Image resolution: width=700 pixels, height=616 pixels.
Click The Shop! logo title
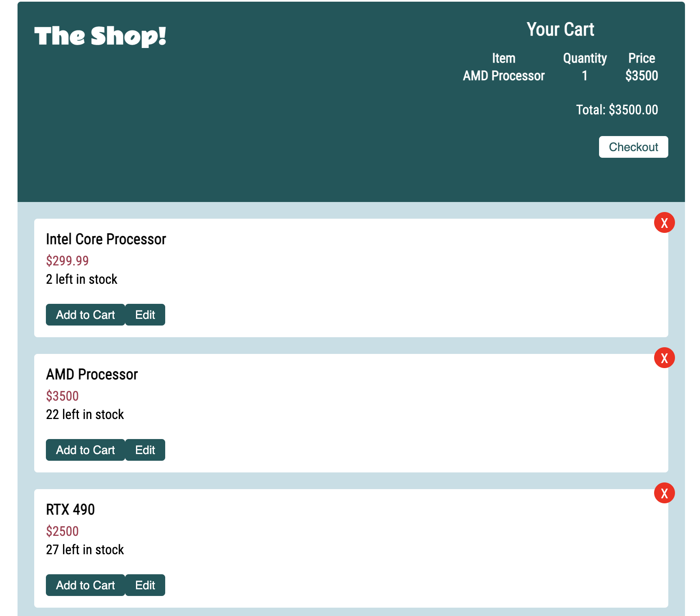[x=100, y=36]
